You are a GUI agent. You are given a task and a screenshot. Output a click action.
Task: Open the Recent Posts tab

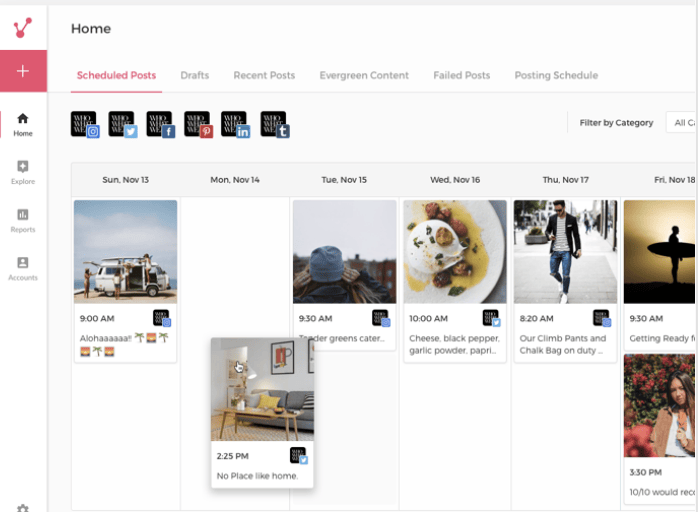[x=264, y=75]
